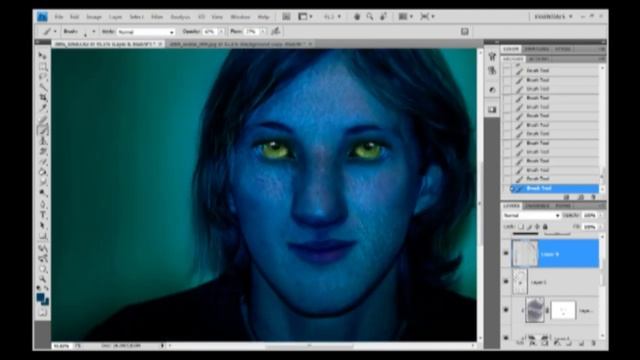Viewport: 640px width, 360px height.
Task: Click switch foreground and background colors
Action: coord(46,289)
